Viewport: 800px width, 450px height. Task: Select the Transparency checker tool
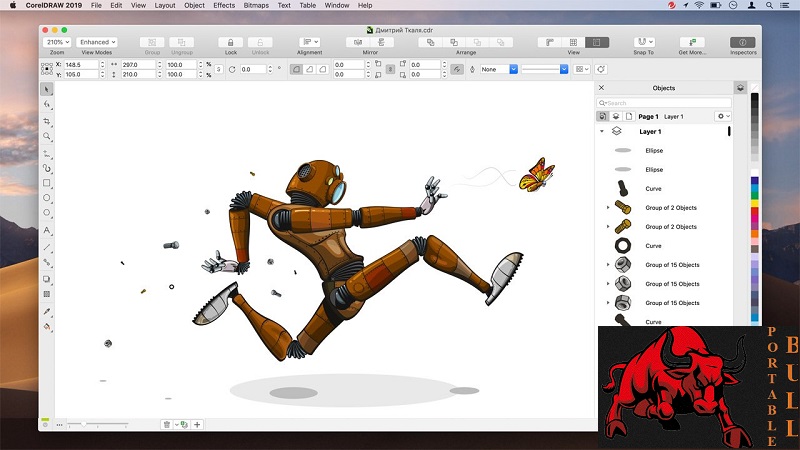(x=46, y=294)
